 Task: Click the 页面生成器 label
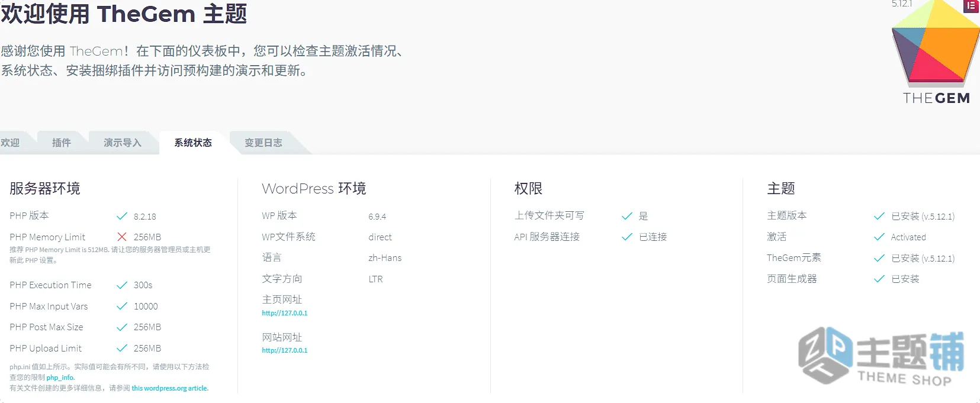point(792,278)
